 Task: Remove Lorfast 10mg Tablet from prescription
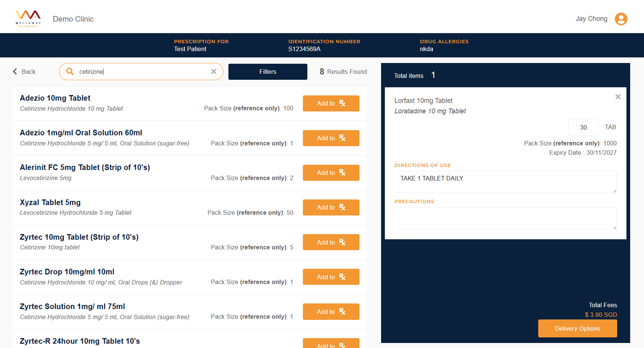click(x=618, y=97)
